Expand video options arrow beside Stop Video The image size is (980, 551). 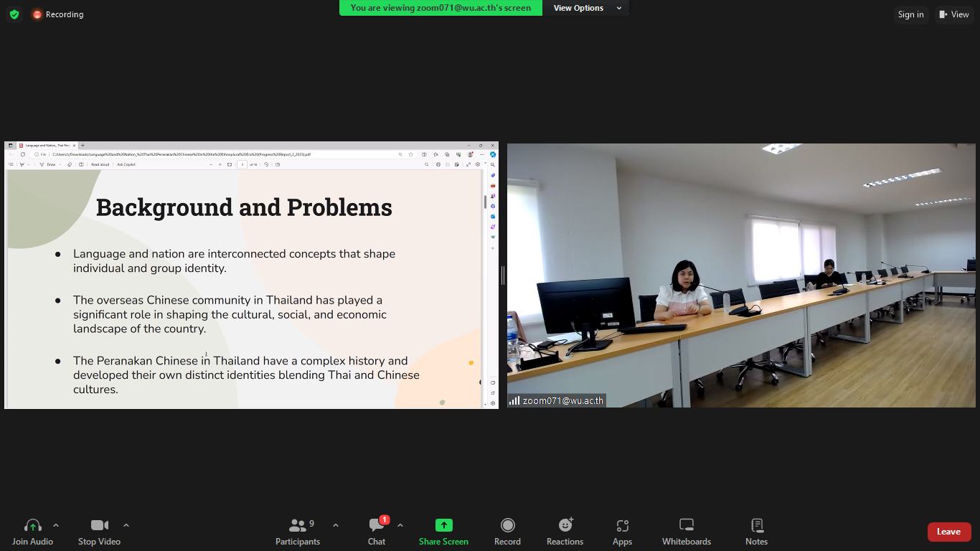[x=126, y=525]
